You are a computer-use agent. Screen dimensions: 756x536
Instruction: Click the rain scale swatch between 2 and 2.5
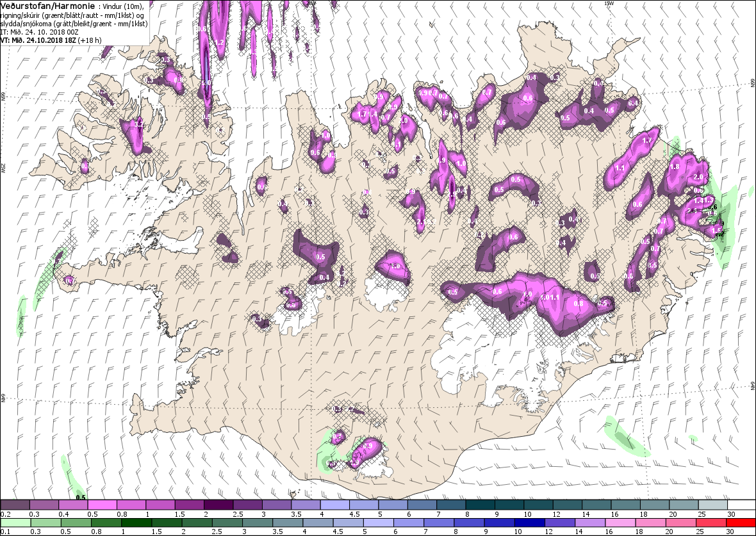pos(197,523)
